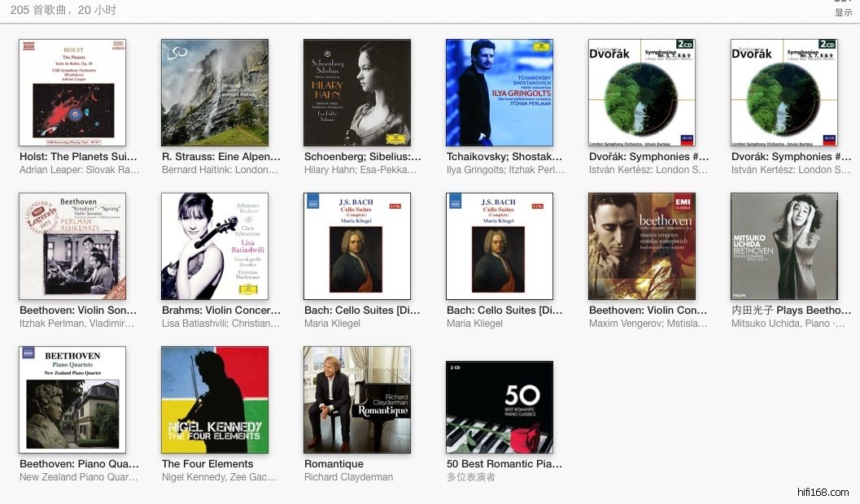Open the 50 Best Romantic Piano Classics cover

(x=500, y=407)
